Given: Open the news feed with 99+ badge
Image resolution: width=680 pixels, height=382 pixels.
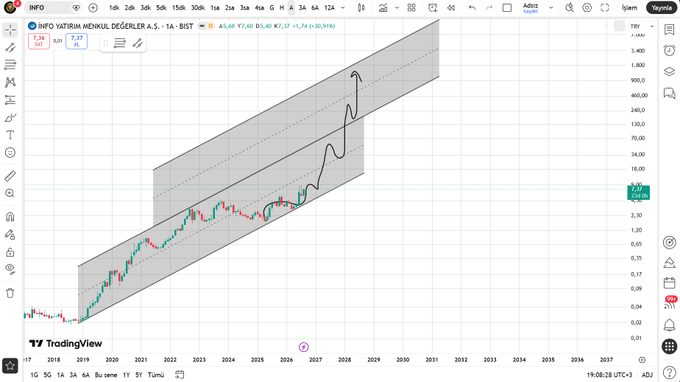Looking at the screenshot, I should (669, 304).
